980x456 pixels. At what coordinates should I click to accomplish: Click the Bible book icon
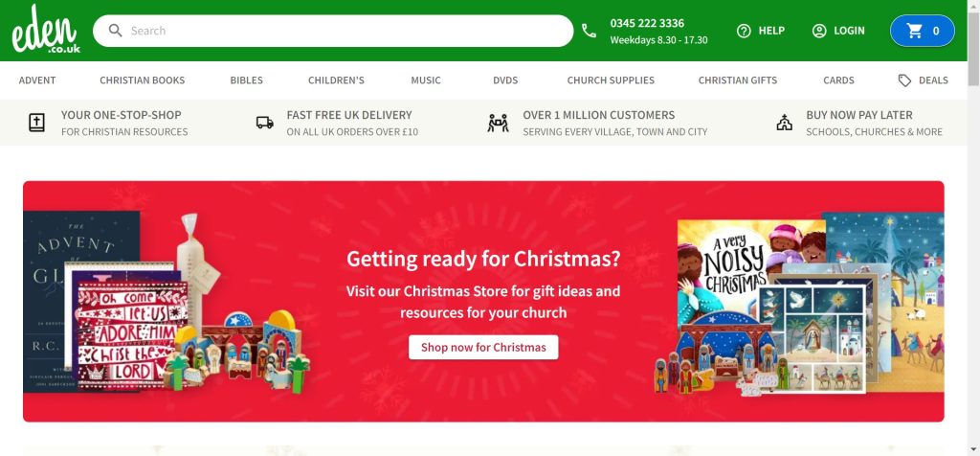coord(37,123)
